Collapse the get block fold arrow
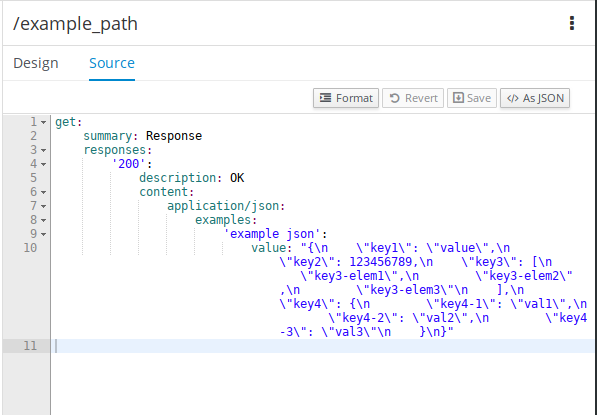This screenshot has width=597, height=415. 43,123
